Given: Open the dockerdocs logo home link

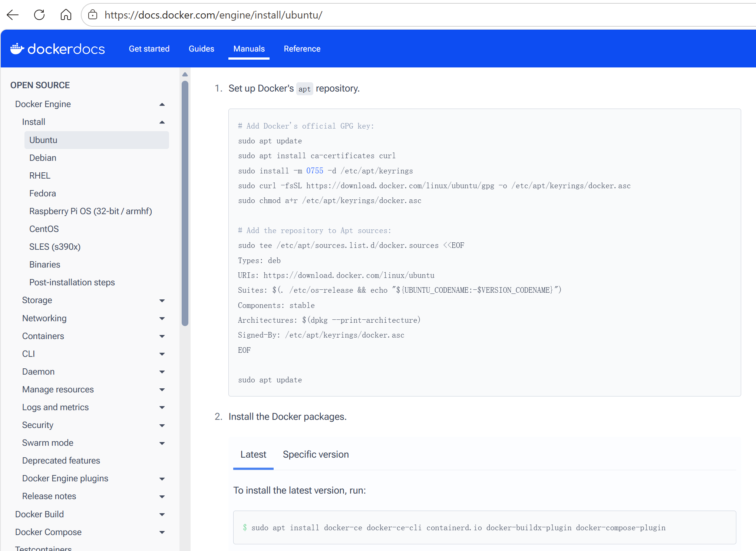Looking at the screenshot, I should [57, 49].
